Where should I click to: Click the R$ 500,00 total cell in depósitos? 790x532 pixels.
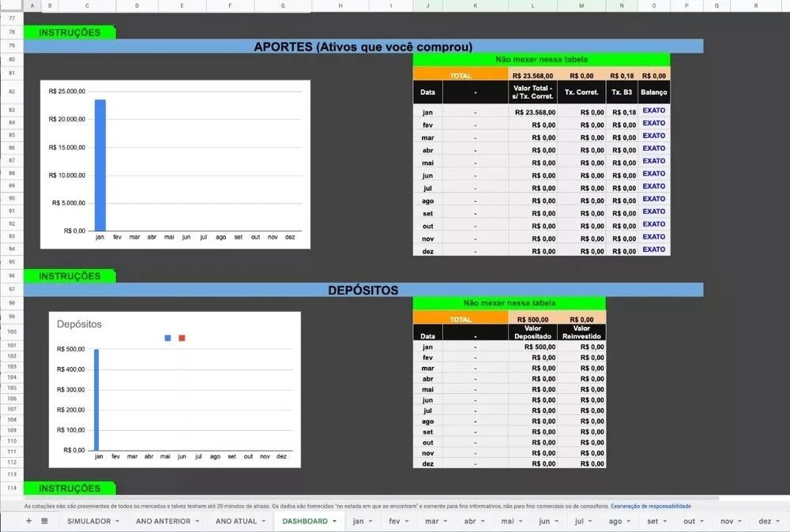[532, 319]
